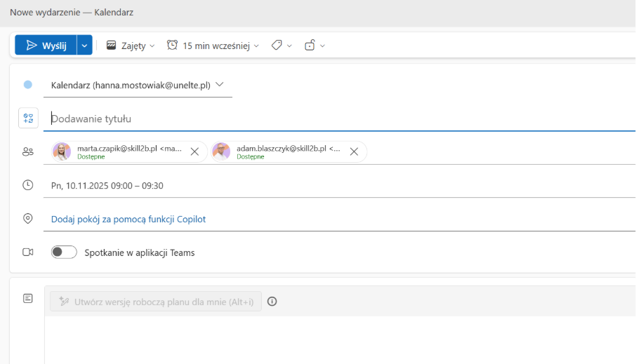Remove attendee marta.czapik@skill2b.pl
The width and height of the screenshot is (636, 364).
point(194,151)
